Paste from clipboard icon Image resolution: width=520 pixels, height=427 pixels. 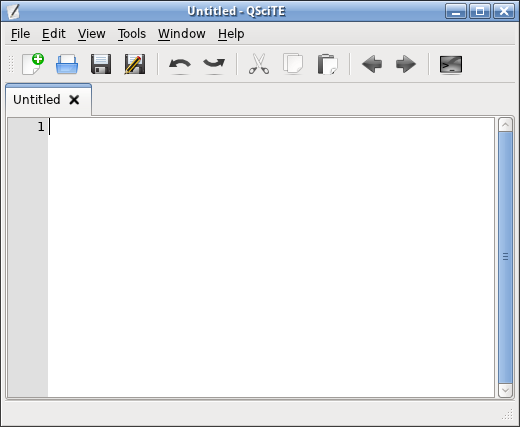click(327, 64)
